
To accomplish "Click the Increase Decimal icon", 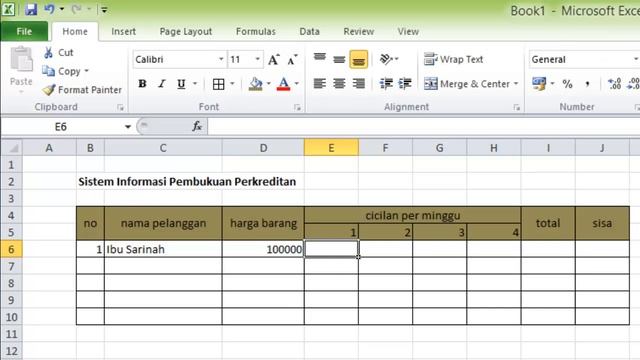I will pyautogui.click(x=614, y=84).
